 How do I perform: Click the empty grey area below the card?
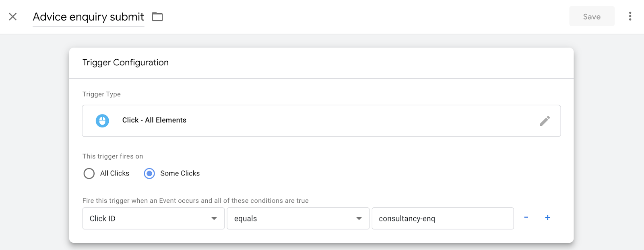pyautogui.click(x=322, y=247)
